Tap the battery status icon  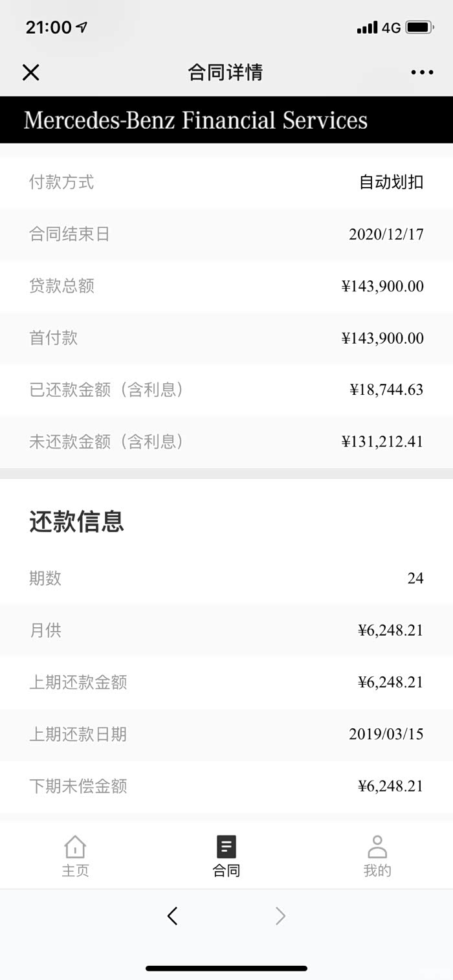(419, 28)
